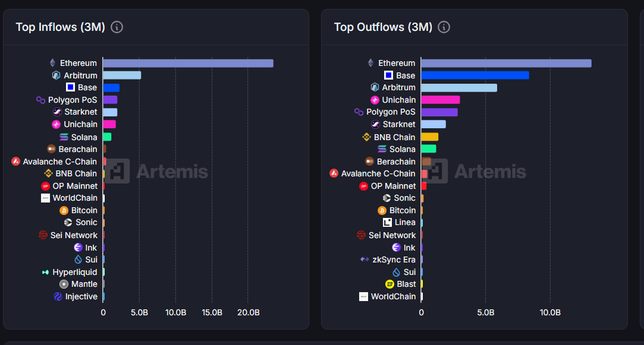Select the Base logo in Top Outflows
This screenshot has height=345, width=644.
388,75
